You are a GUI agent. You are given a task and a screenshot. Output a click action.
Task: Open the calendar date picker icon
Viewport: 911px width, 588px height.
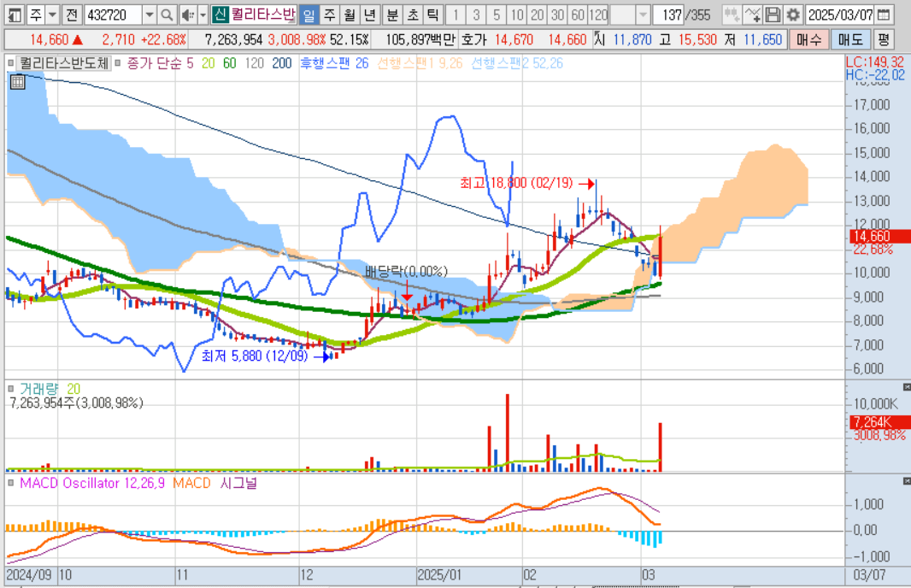(884, 15)
